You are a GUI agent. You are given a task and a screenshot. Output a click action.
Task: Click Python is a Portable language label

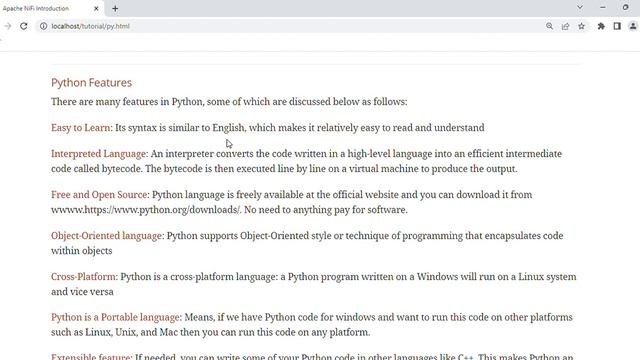116,317
